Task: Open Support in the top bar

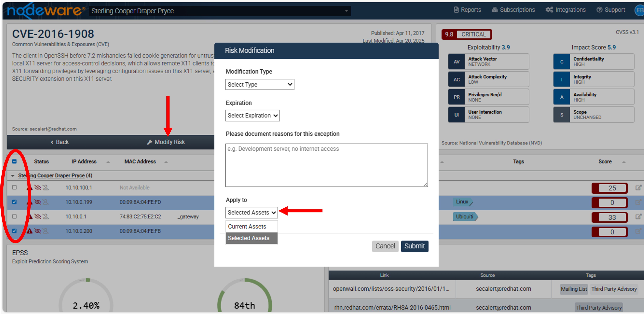Action: pos(611,10)
